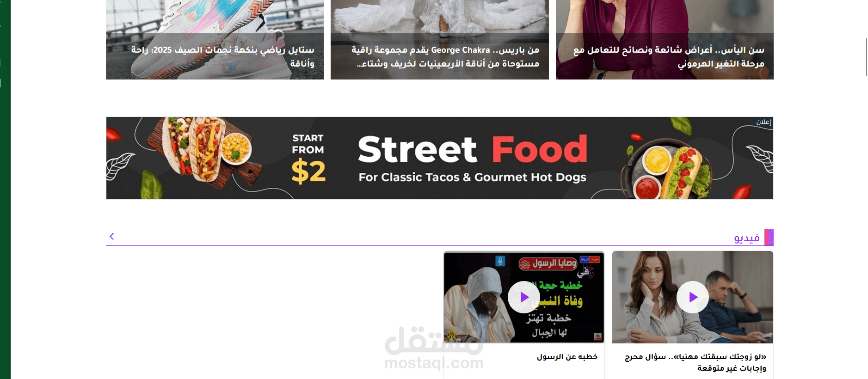Open the 'سؤال محرج وإجابات غير متوقعة' video title
Screen dimensions: 868x379
[695, 362]
